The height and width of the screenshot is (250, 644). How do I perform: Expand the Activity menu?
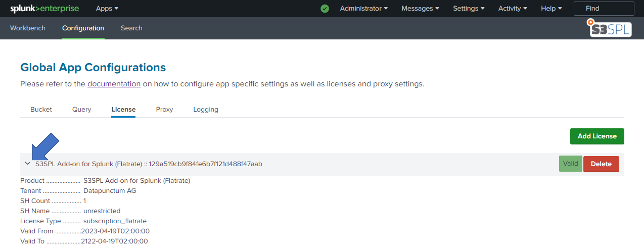point(512,9)
